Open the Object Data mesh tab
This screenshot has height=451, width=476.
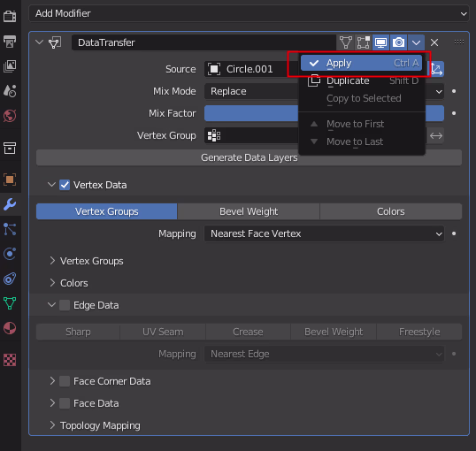pos(10,303)
